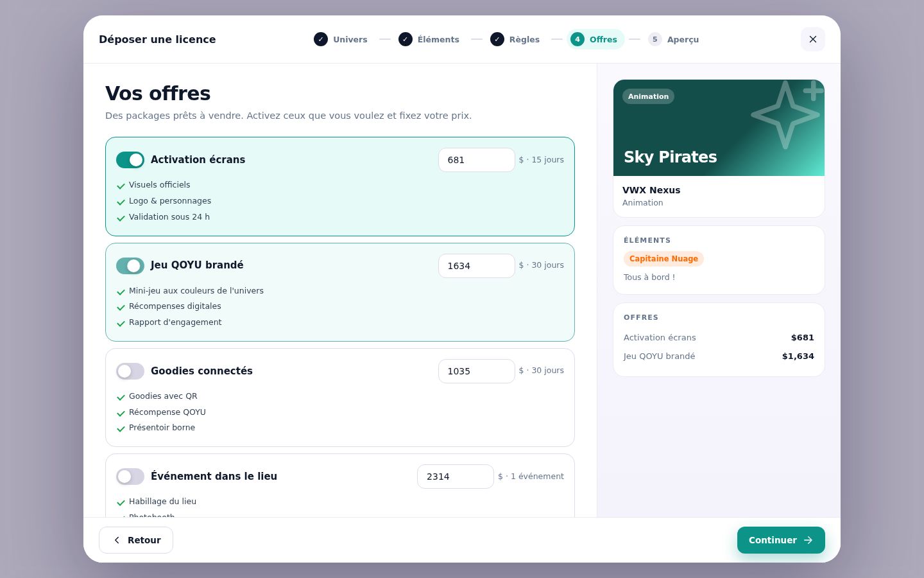Viewport: 924px width, 578px height.
Task: Click the $1,634 amount in Offres summary
Action: [798, 356]
